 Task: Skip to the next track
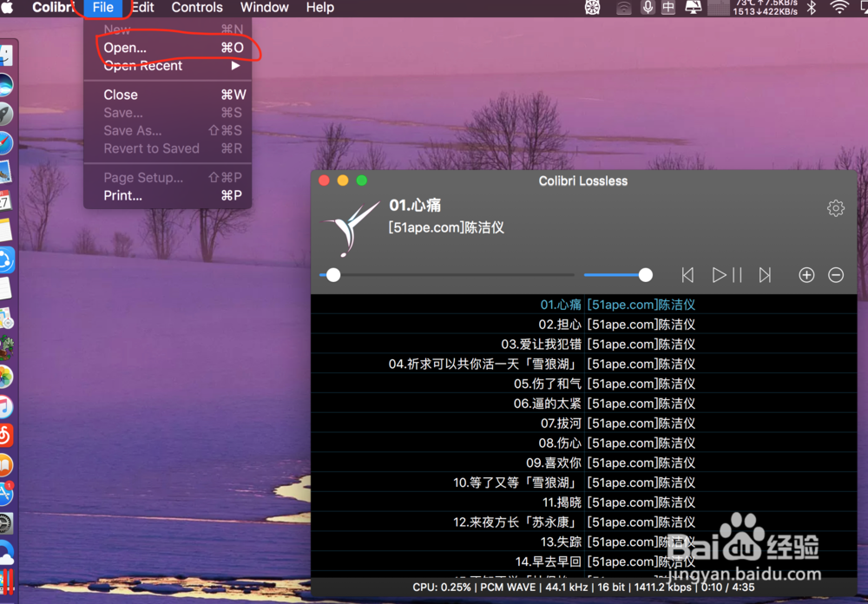pos(764,274)
